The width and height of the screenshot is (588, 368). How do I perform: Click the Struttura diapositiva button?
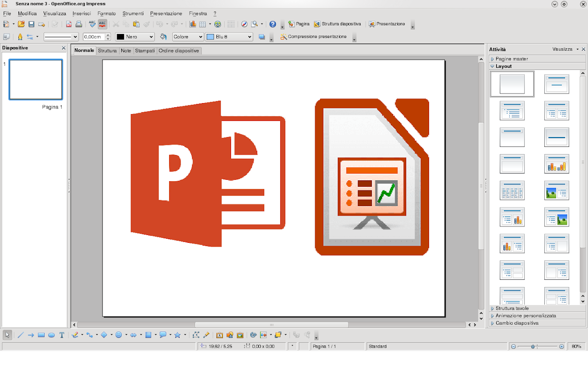click(338, 24)
